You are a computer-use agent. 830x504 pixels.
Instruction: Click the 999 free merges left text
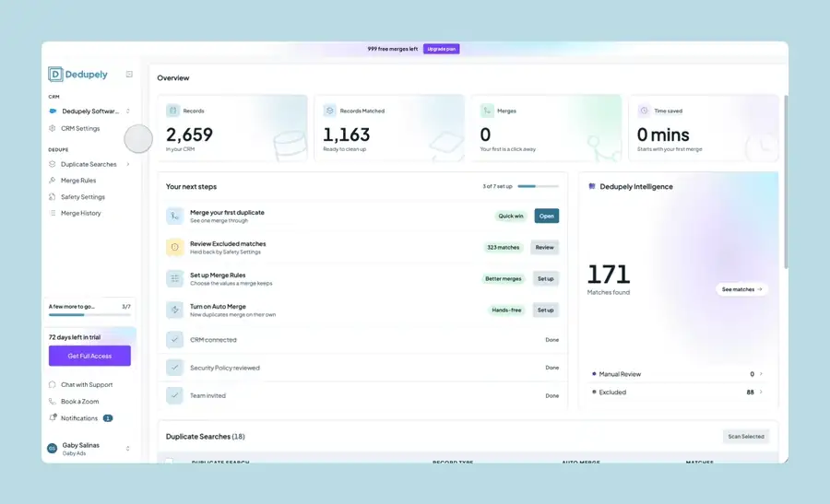pyautogui.click(x=392, y=49)
